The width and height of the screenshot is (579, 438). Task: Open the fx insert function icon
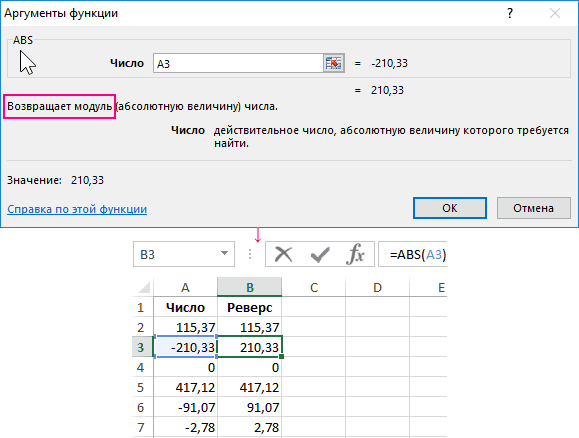coord(355,254)
